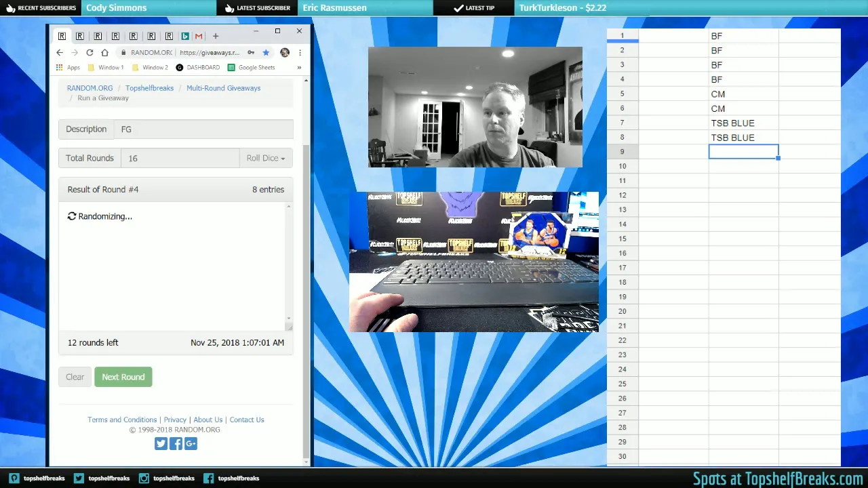
Task: Select spreadsheet cell BF in row 4
Action: coord(743,79)
